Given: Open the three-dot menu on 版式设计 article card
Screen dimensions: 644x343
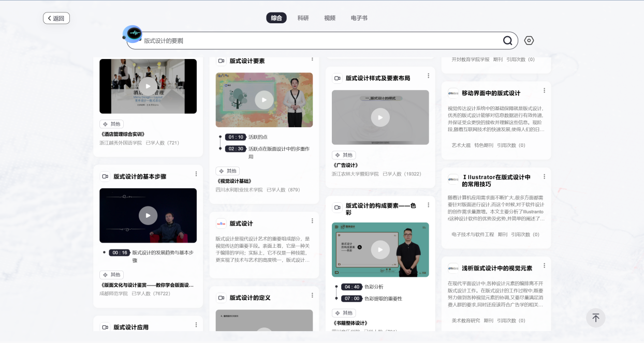Looking at the screenshot, I should point(312,221).
